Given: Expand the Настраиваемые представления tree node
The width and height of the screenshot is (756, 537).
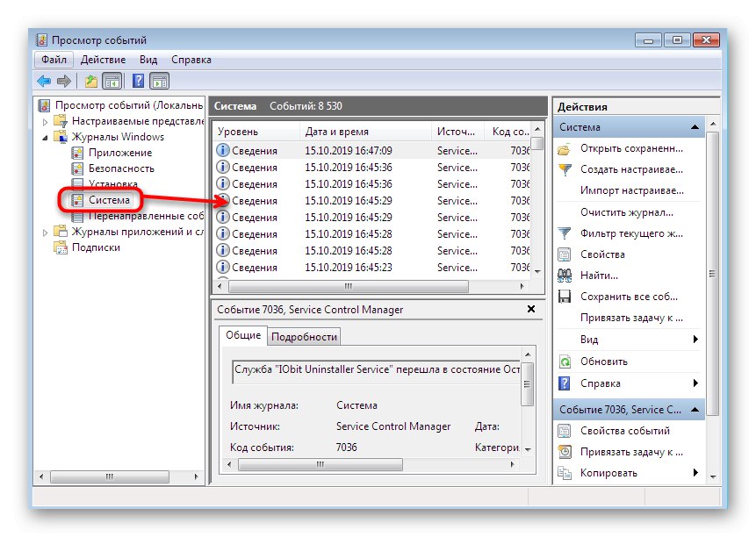Looking at the screenshot, I should pos(46,121).
